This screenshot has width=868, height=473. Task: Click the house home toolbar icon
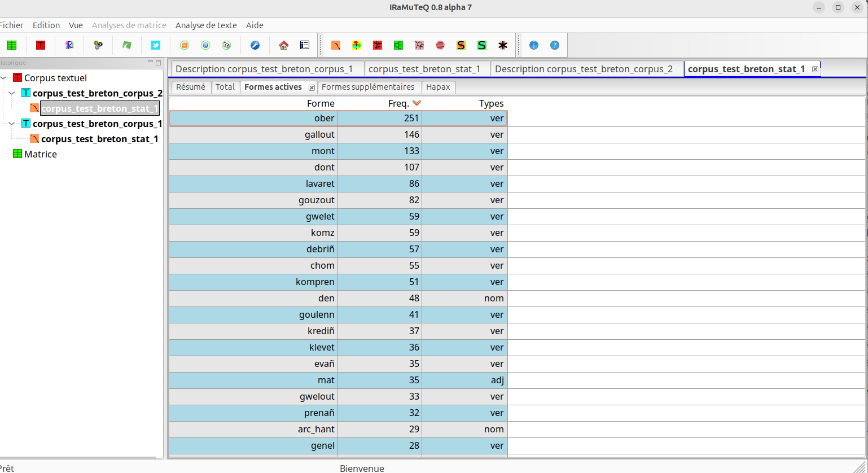(x=284, y=45)
